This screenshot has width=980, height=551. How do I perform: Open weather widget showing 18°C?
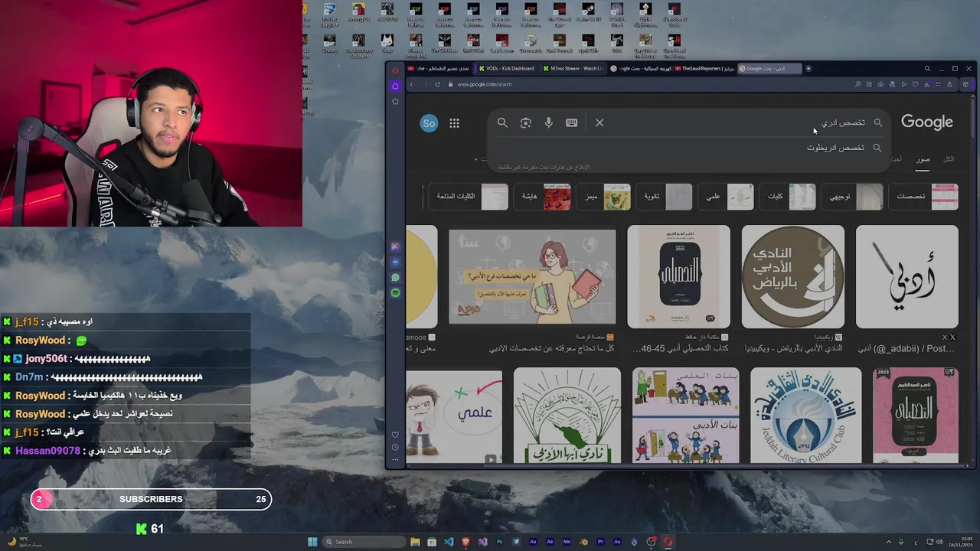click(24, 542)
